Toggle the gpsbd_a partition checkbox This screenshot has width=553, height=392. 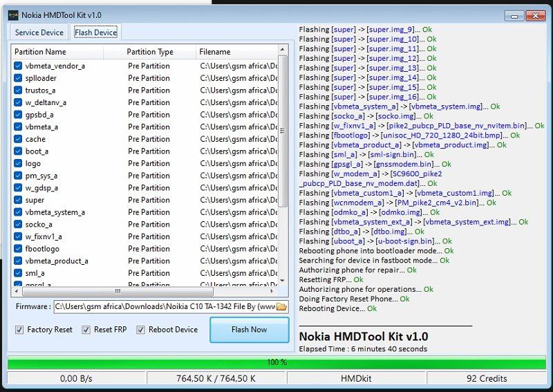[18, 115]
